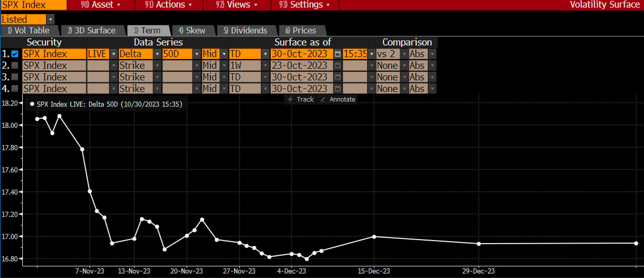Open the calendar picker in row 1
Image resolution: width=644 pixels, height=278 pixels.
point(337,54)
